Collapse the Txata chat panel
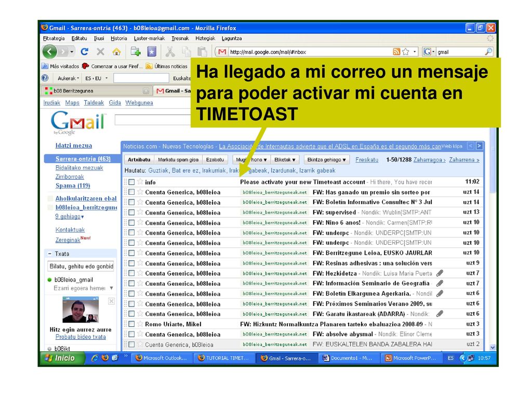532x399 pixels. pos(49,254)
